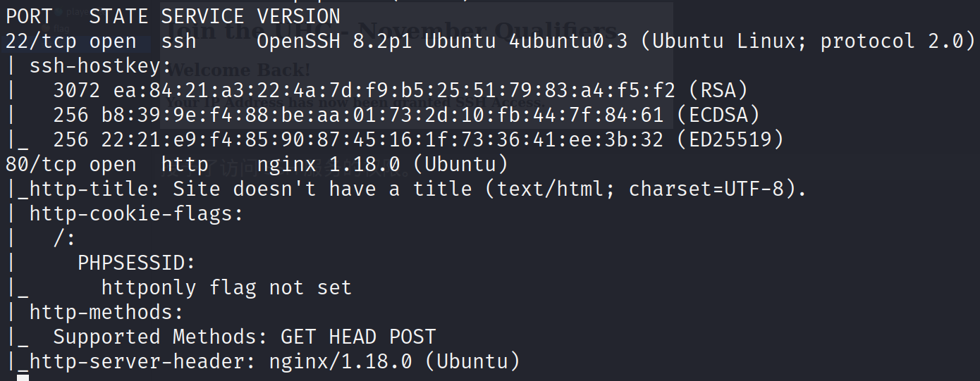Click the STATE column header
The height and width of the screenshot is (381, 980).
[118, 16]
